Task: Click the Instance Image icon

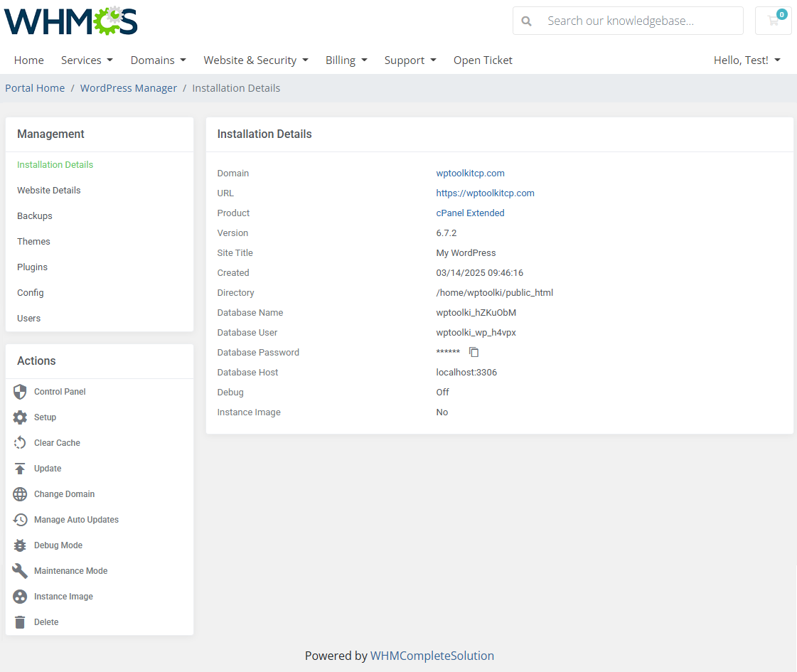Action: pyautogui.click(x=20, y=596)
